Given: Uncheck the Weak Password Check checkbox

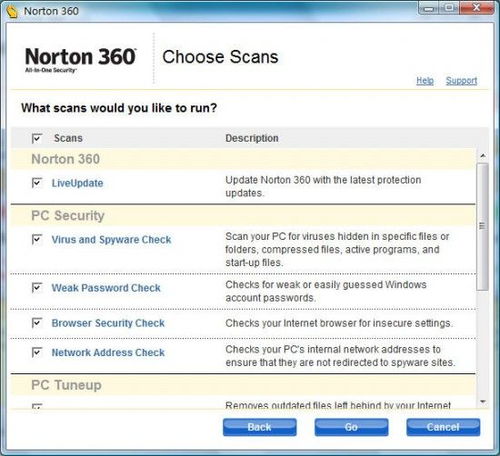Looking at the screenshot, I should click(x=37, y=288).
